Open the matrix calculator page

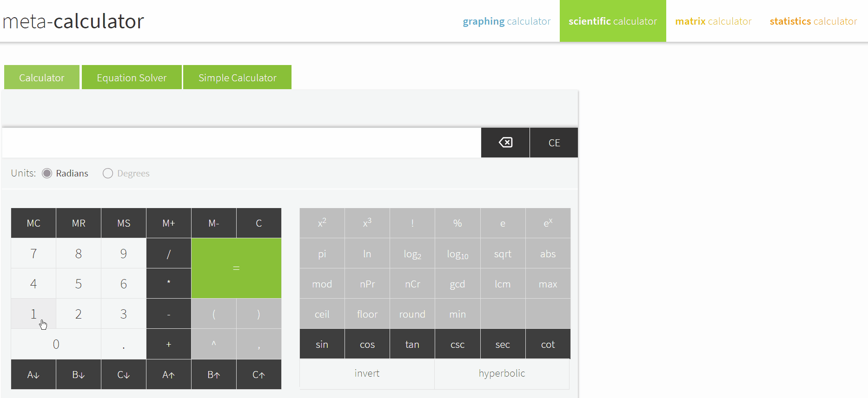(x=713, y=21)
